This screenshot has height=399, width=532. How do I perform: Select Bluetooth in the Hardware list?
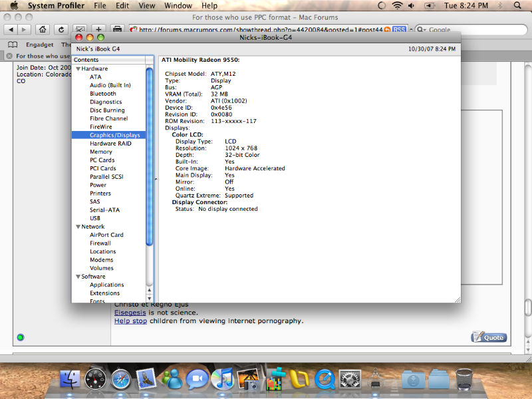(103, 94)
